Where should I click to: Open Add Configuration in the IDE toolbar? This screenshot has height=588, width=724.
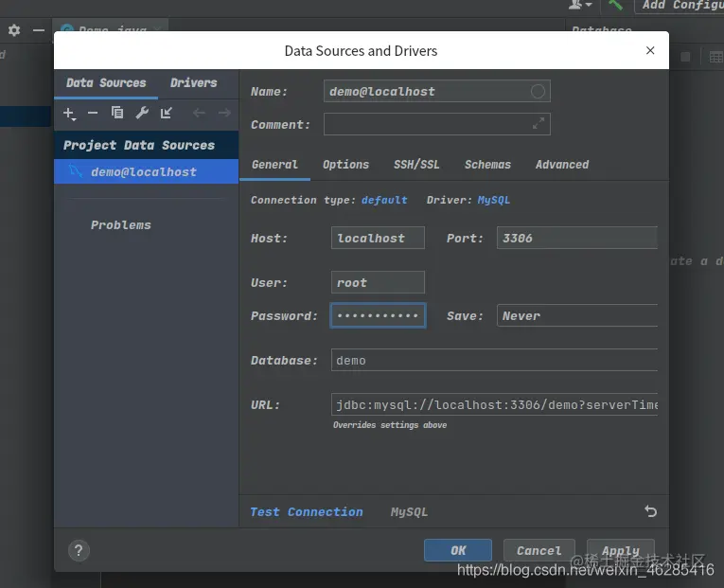[680, 6]
